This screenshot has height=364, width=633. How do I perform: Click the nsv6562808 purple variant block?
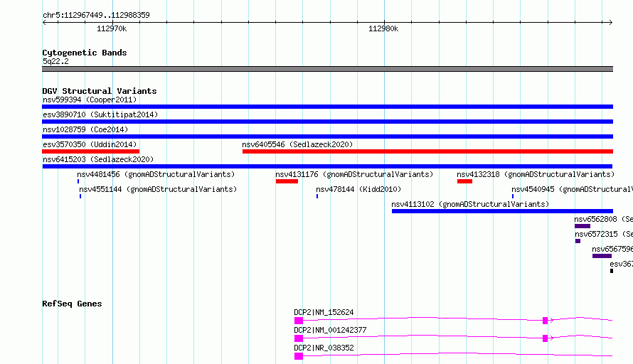click(583, 226)
